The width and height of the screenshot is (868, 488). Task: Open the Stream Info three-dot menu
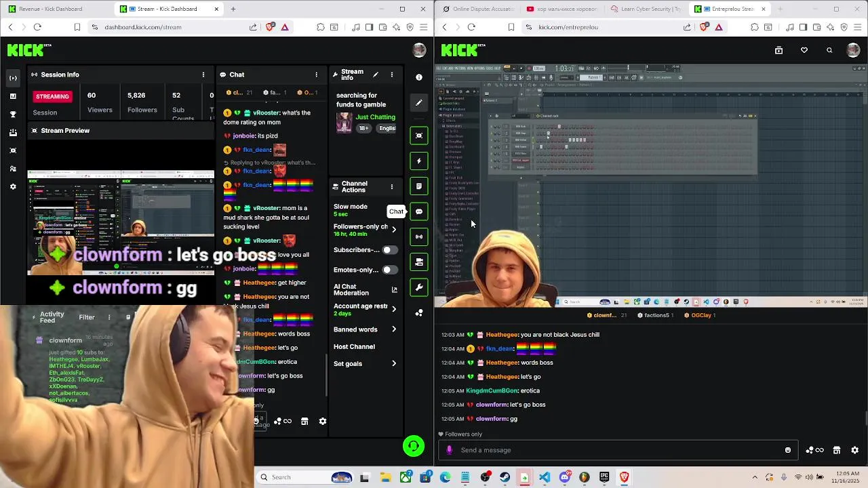click(x=391, y=75)
